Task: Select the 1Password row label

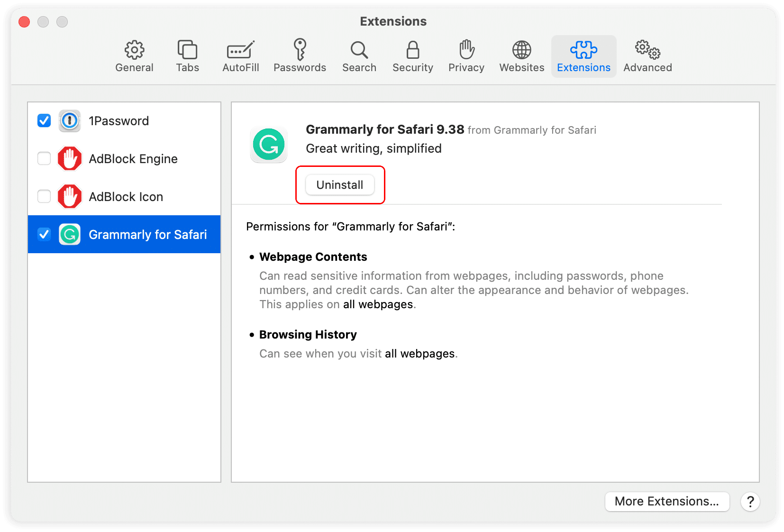Action: (x=119, y=121)
